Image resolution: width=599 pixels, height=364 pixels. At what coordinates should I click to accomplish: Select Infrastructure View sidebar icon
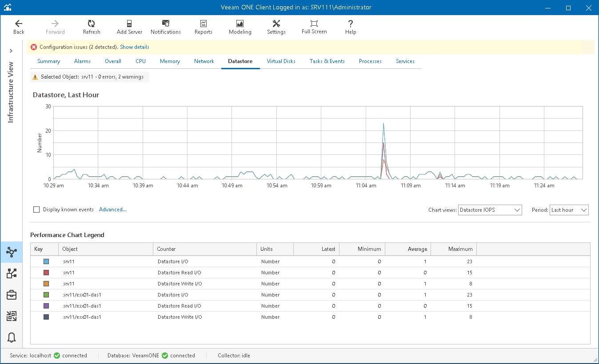tap(12, 252)
